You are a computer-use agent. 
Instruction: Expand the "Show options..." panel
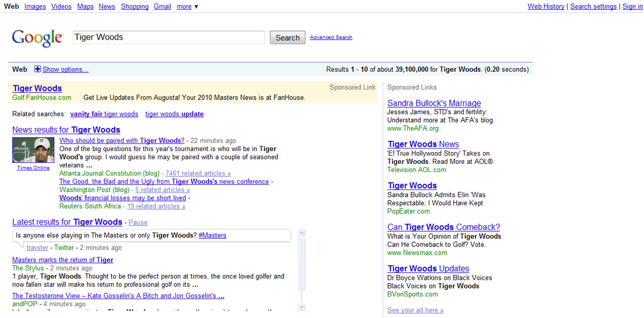click(65, 69)
